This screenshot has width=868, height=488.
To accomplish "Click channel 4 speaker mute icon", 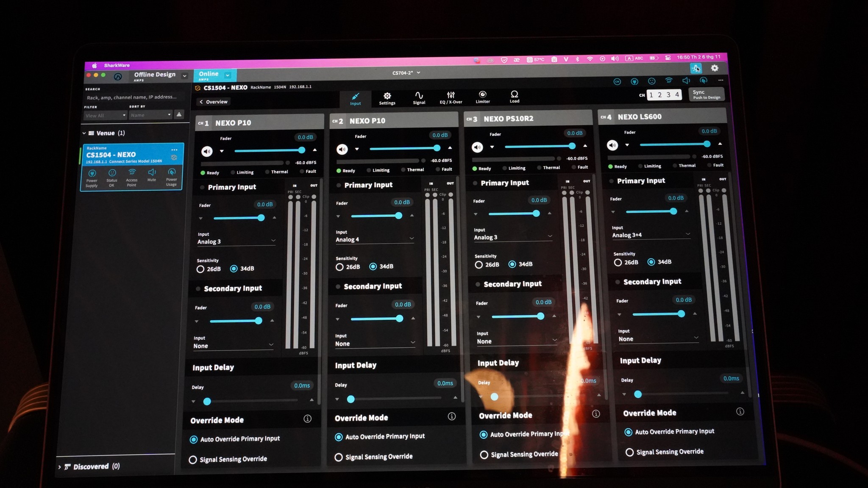I will 612,145.
